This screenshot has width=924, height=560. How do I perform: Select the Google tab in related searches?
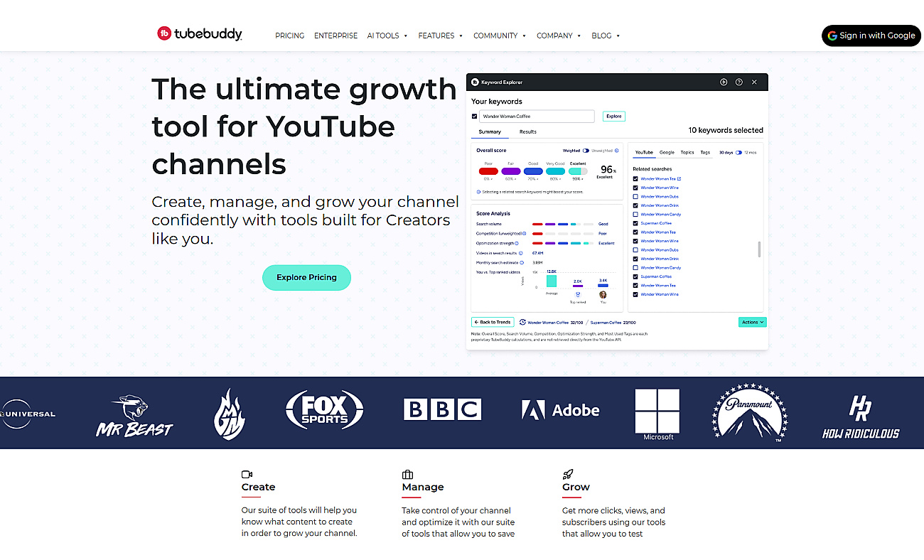point(667,152)
